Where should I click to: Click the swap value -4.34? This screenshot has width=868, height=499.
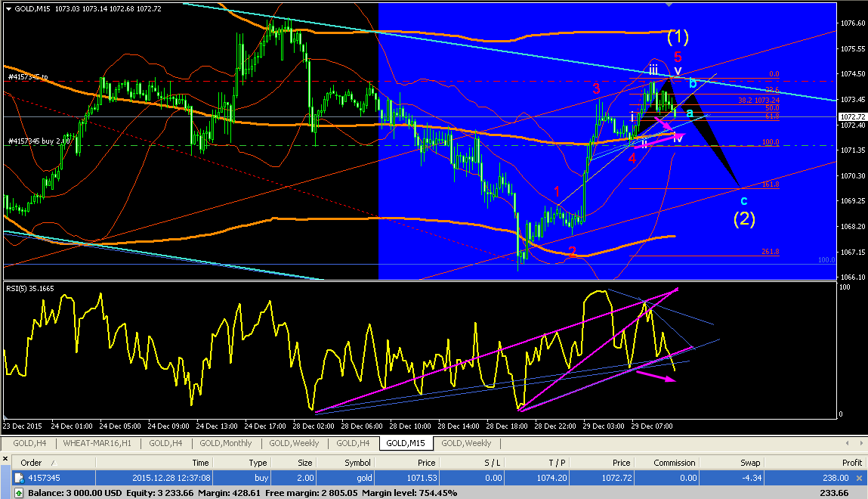tap(752, 478)
